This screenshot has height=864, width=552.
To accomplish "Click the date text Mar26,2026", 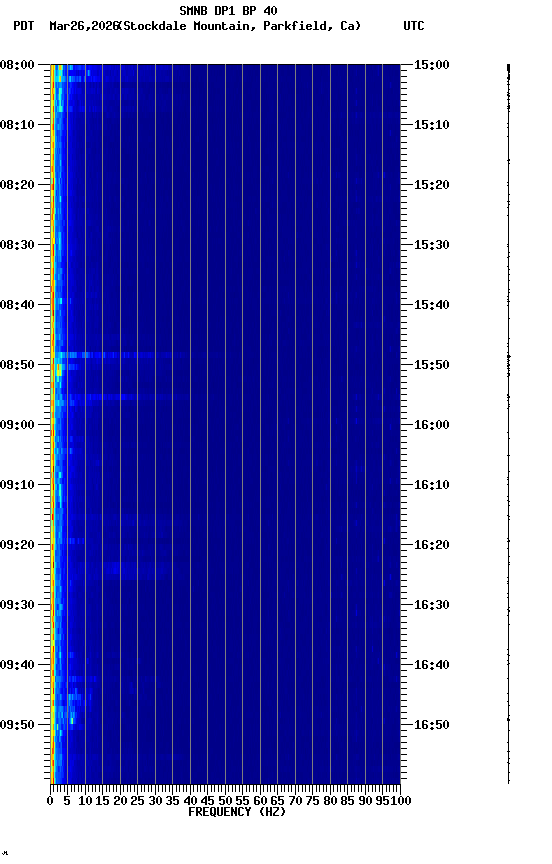I will click(84, 26).
